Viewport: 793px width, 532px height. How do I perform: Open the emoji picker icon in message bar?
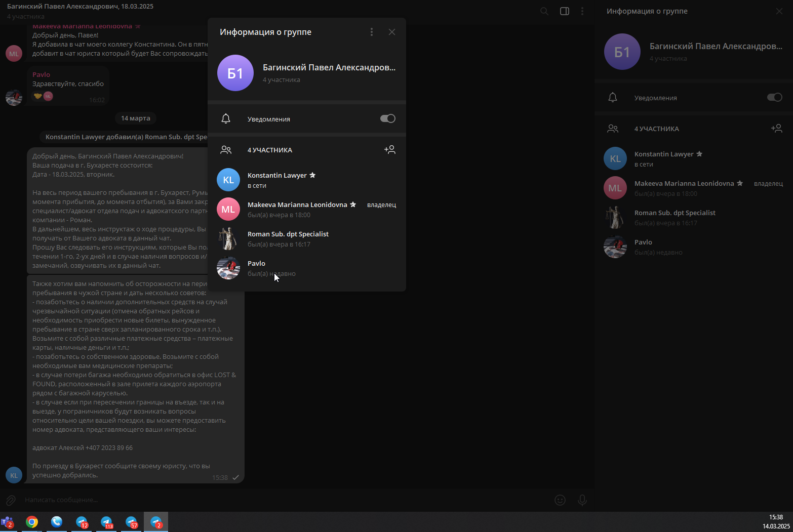click(x=560, y=500)
